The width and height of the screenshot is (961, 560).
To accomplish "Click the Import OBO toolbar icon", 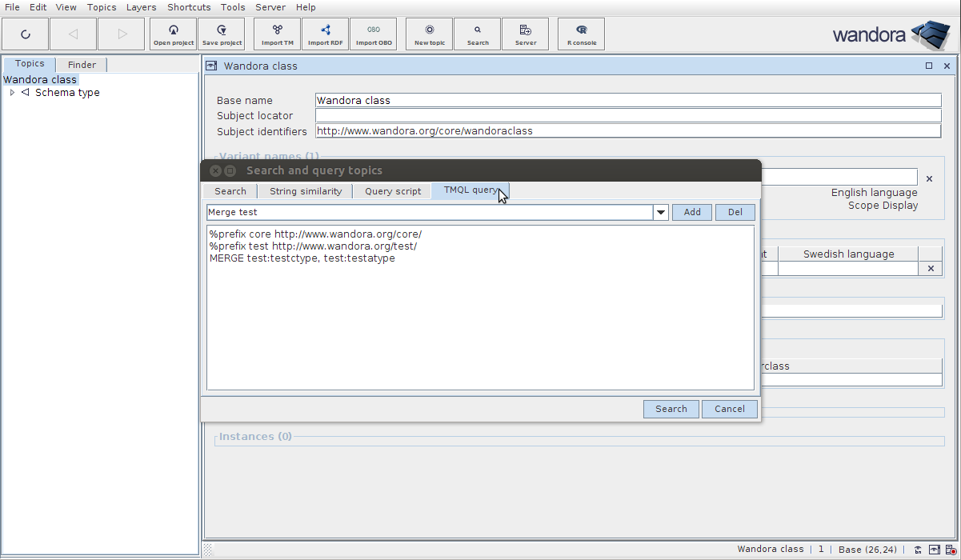I will pos(374,34).
